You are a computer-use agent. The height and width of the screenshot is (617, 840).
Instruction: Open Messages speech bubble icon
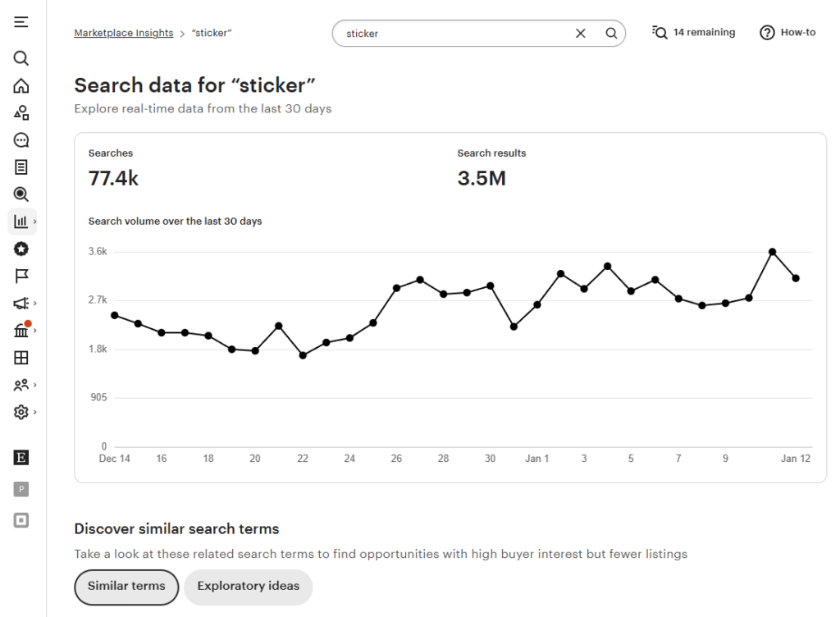[x=21, y=140]
